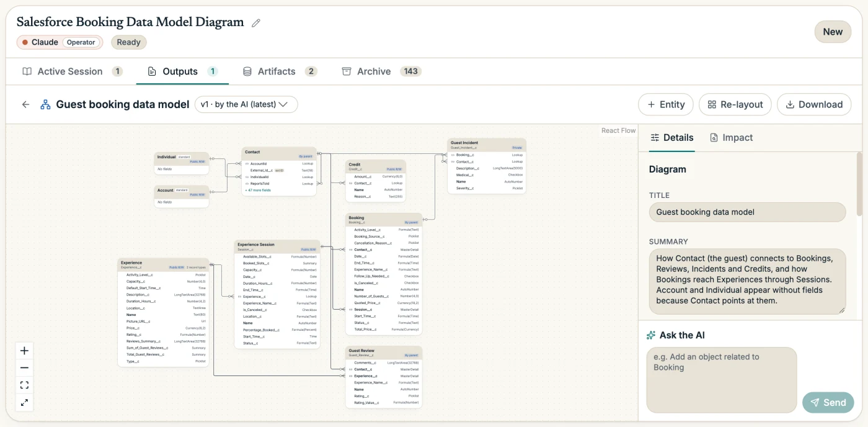Click 'Percentage_Booked__c' in Experience Session

point(277,330)
